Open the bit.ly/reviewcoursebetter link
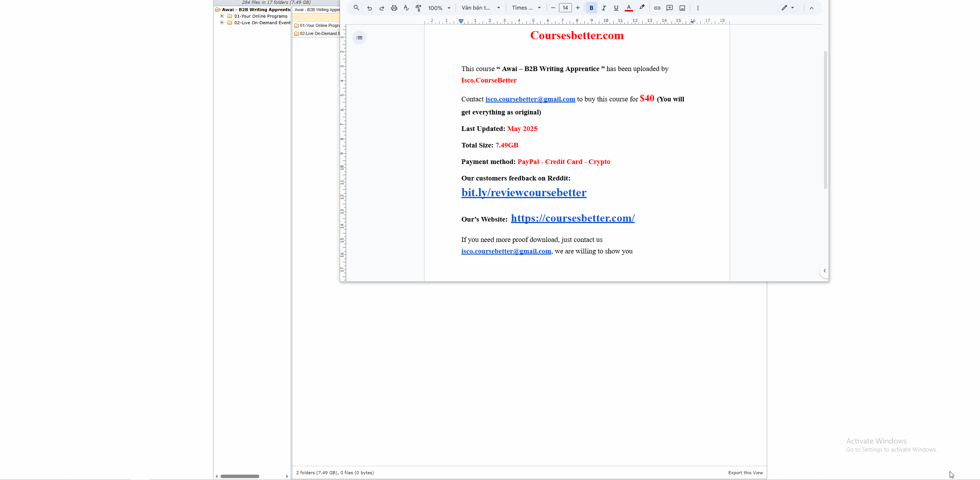This screenshot has height=480, width=980. click(524, 192)
